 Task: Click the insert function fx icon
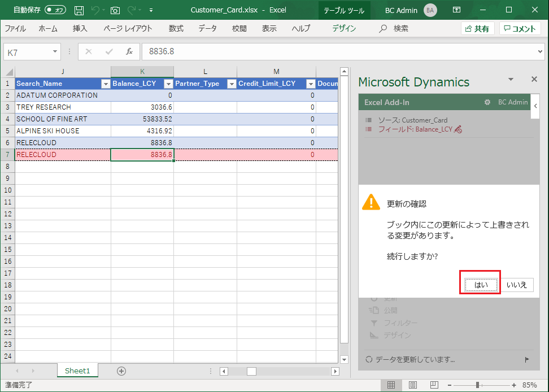pyautogui.click(x=129, y=52)
